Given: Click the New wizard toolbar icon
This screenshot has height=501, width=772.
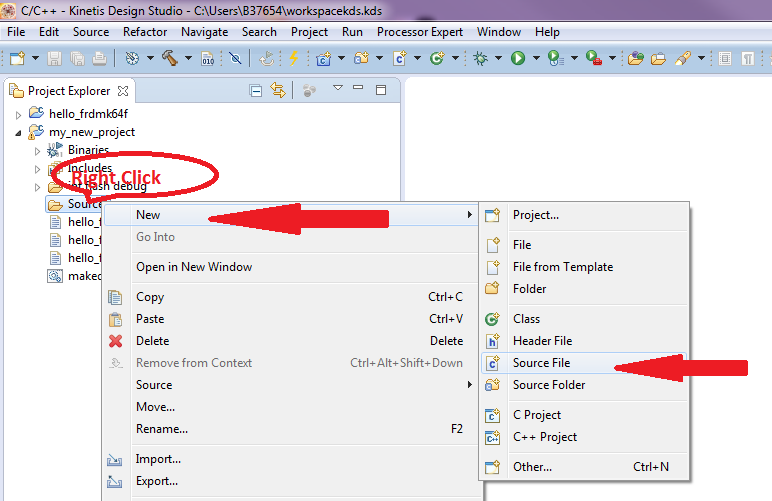Looking at the screenshot, I should (17, 59).
